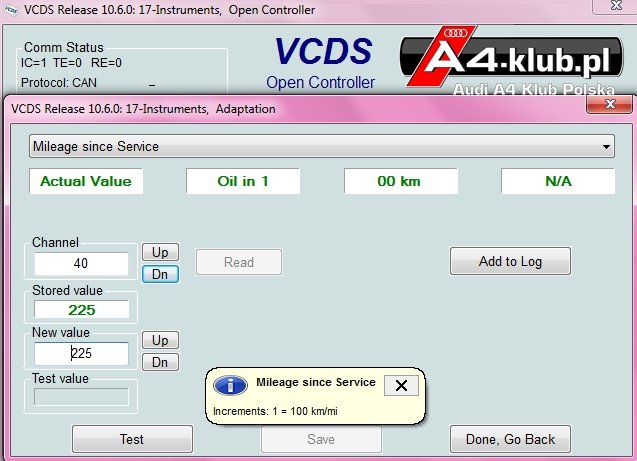Click the Test value field
The width and height of the screenshot is (637, 461).
81,397
